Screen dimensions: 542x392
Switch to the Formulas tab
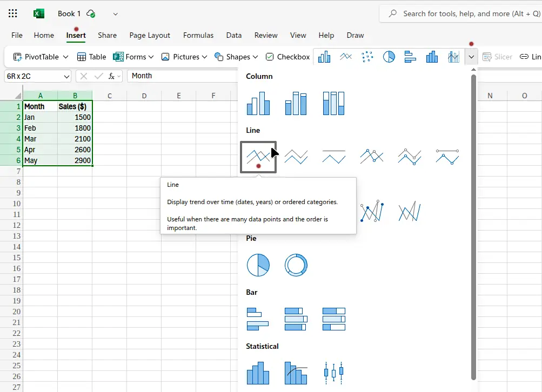tap(198, 35)
